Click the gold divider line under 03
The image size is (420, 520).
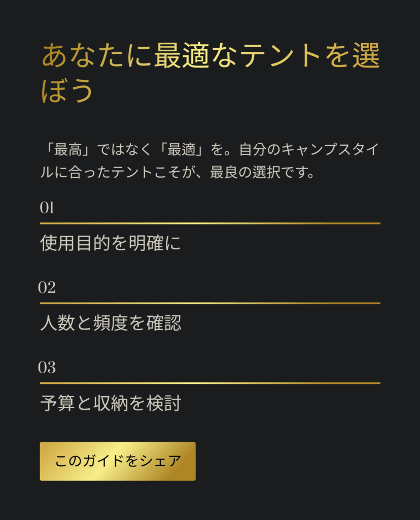(x=210, y=383)
